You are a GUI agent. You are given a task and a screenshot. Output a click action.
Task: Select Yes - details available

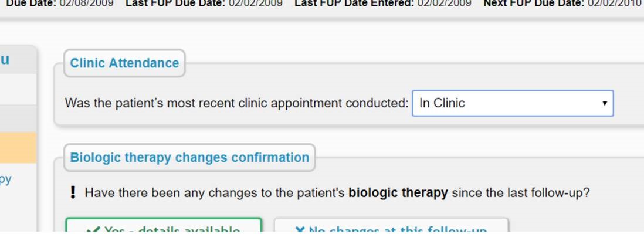(164, 226)
